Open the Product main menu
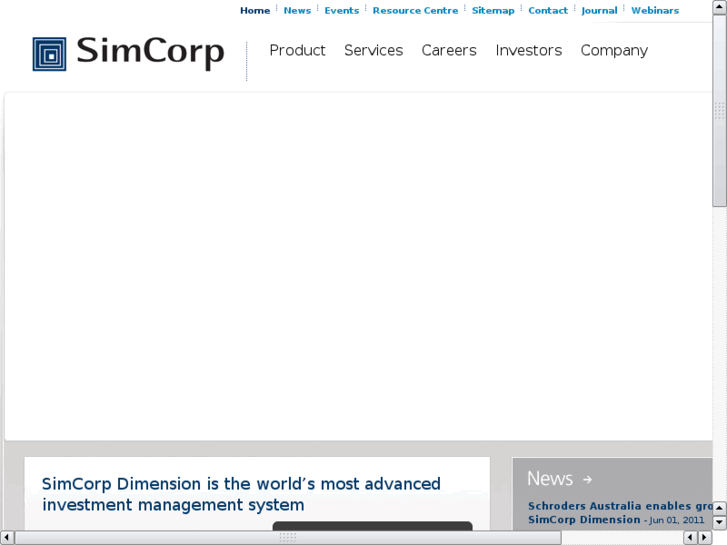The image size is (727, 545). (x=297, y=50)
